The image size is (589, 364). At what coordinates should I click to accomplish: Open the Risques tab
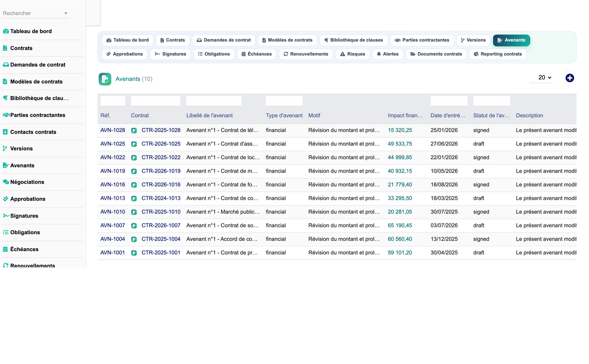click(353, 54)
